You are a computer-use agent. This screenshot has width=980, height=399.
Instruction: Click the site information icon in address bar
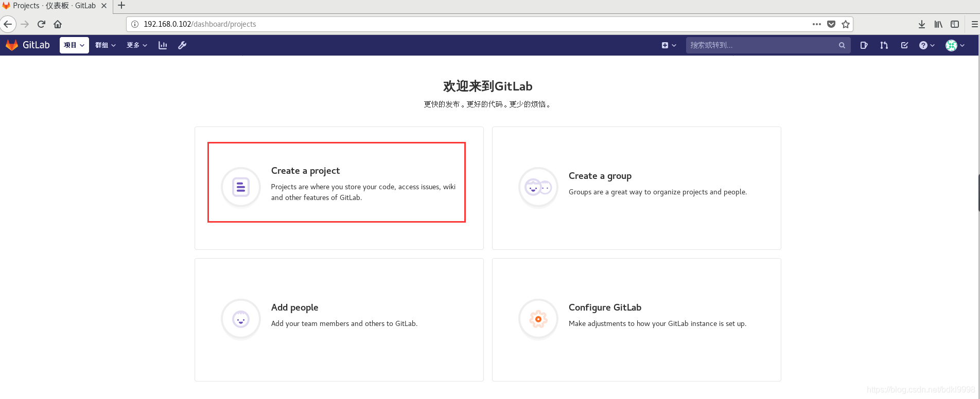(x=135, y=24)
